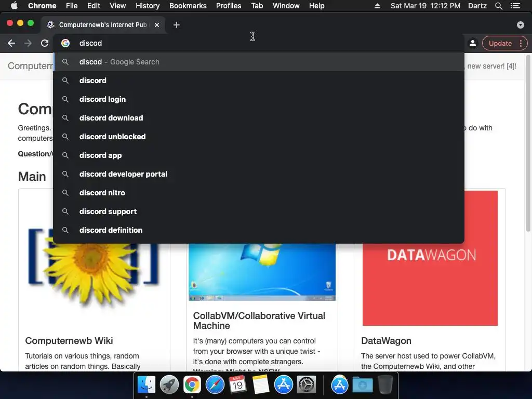532x399 pixels.
Task: Open a new tab with plus button
Action: [177, 25]
